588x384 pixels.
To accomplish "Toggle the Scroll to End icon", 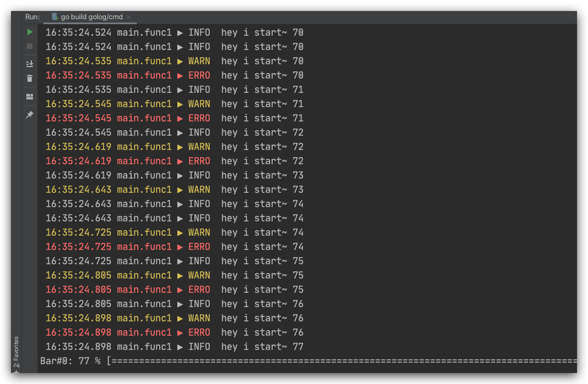I will pyautogui.click(x=30, y=63).
